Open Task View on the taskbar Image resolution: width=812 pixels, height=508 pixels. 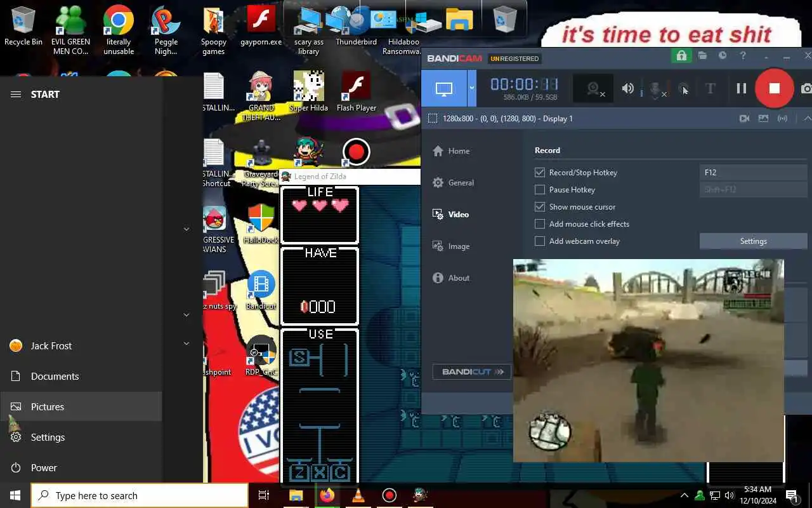(264, 495)
